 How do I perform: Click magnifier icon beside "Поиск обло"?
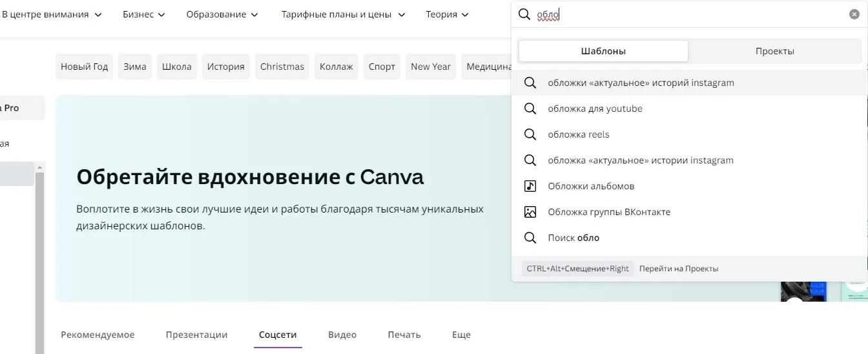[x=530, y=238]
